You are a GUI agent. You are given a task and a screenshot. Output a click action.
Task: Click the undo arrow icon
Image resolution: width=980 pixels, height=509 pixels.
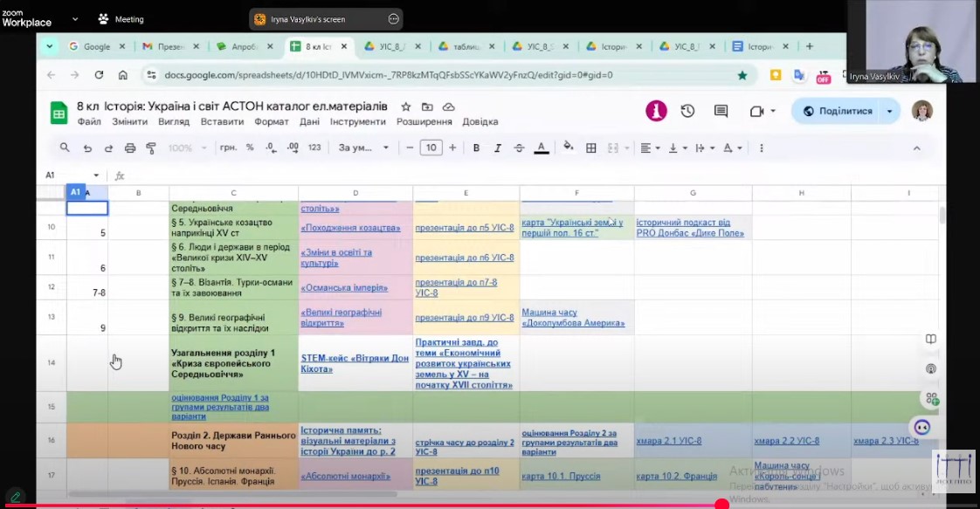point(87,148)
